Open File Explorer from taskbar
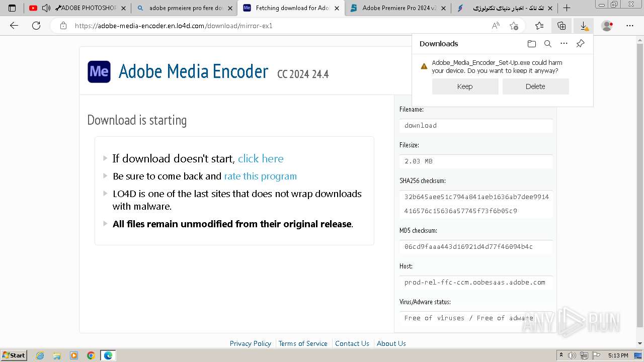Image resolution: width=644 pixels, height=362 pixels. click(57, 355)
